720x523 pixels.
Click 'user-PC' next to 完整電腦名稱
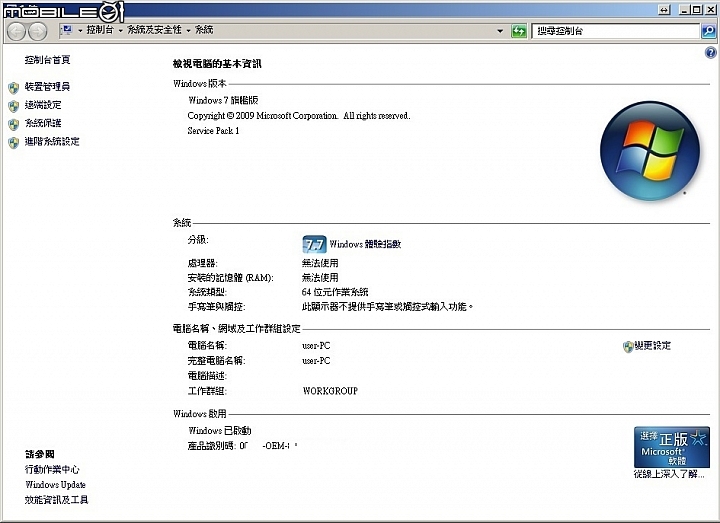316,361
